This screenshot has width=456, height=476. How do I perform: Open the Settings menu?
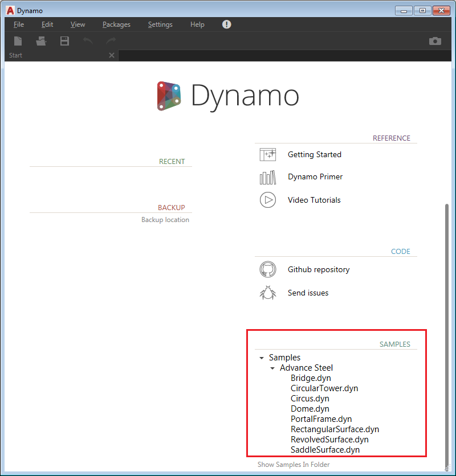coord(160,24)
